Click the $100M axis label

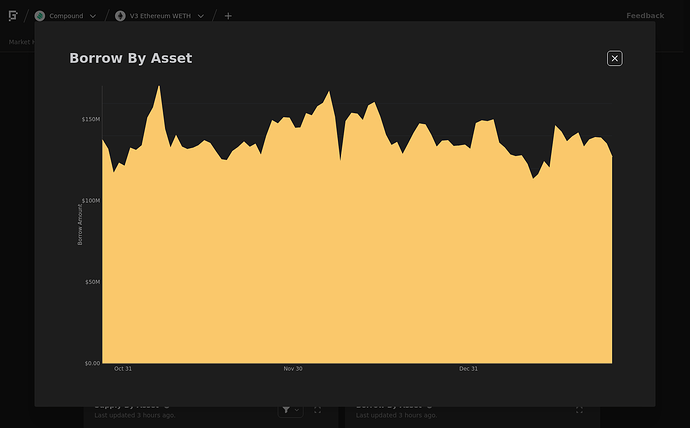91,201
